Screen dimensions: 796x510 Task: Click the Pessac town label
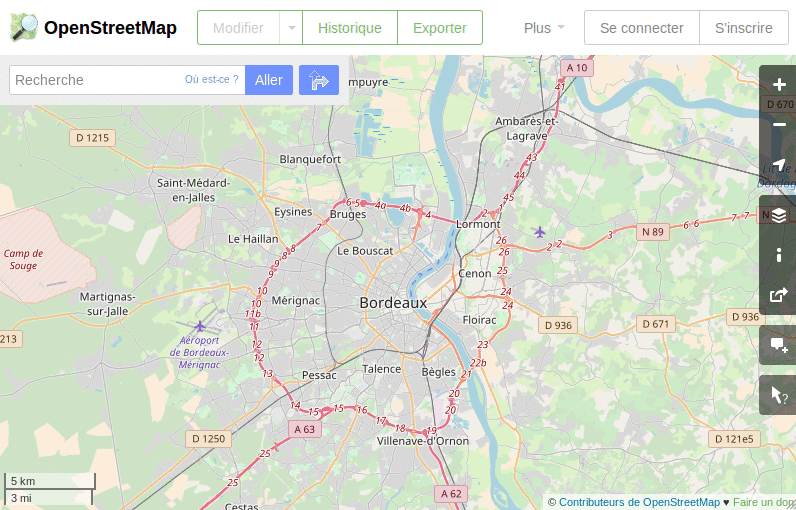click(x=319, y=375)
